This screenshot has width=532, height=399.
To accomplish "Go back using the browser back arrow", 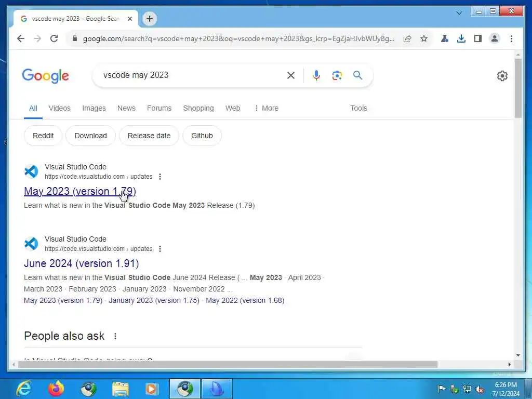I will pos(21,38).
